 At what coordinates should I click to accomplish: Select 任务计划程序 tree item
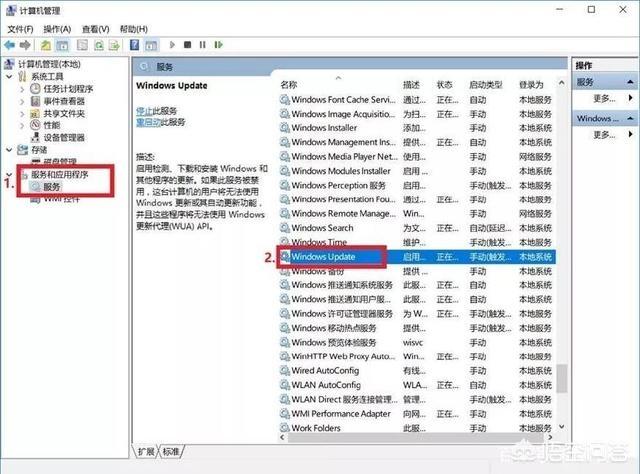[68, 89]
